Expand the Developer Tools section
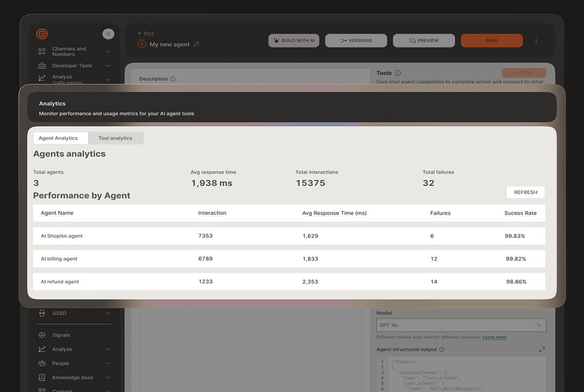 click(x=108, y=66)
